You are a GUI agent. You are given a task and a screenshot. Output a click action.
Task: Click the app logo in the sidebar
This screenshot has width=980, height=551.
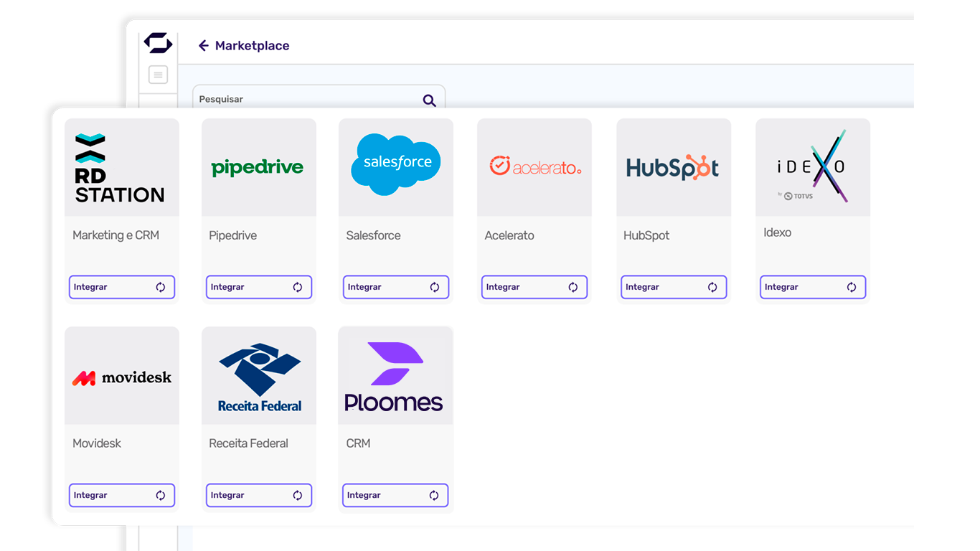158,43
